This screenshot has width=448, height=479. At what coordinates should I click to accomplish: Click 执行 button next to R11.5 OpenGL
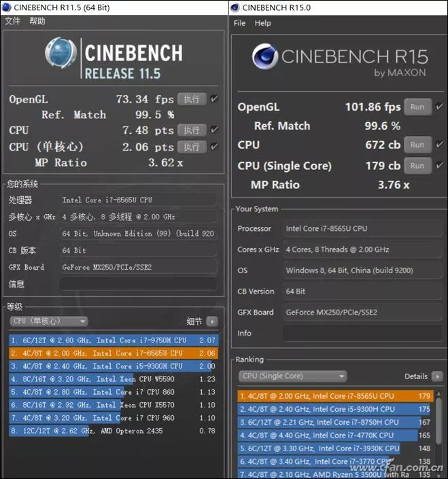click(192, 99)
